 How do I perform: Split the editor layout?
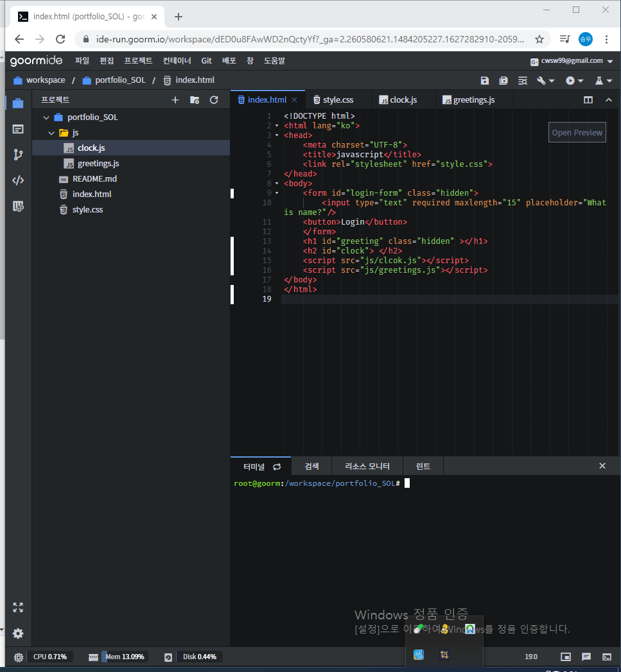click(x=588, y=100)
